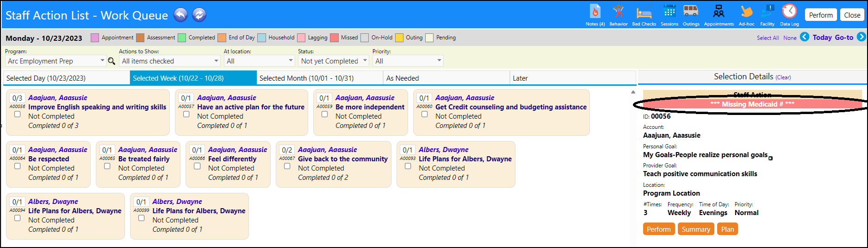The height and width of the screenshot is (248, 868).
Task: Open Bed Checks icon
Action: [644, 14]
